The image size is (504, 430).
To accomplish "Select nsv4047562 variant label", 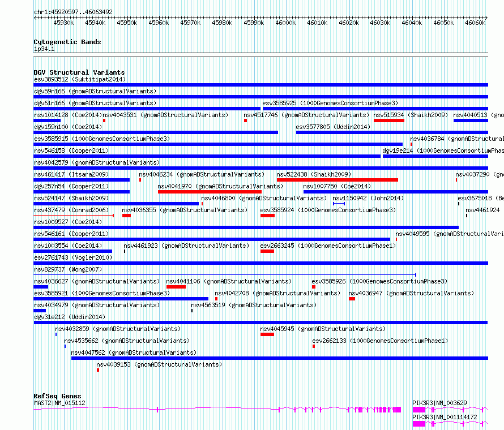I will click(x=134, y=352).
